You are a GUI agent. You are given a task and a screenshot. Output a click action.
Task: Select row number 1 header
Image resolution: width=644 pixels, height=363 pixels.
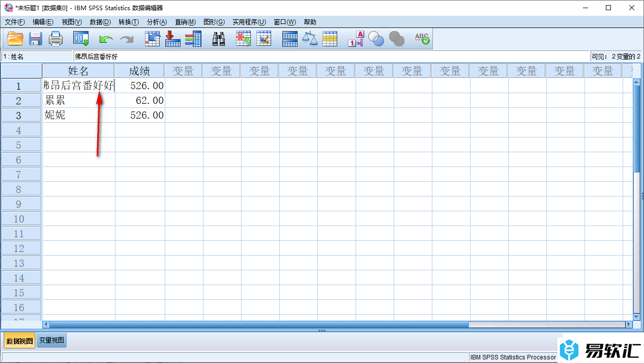(21, 86)
